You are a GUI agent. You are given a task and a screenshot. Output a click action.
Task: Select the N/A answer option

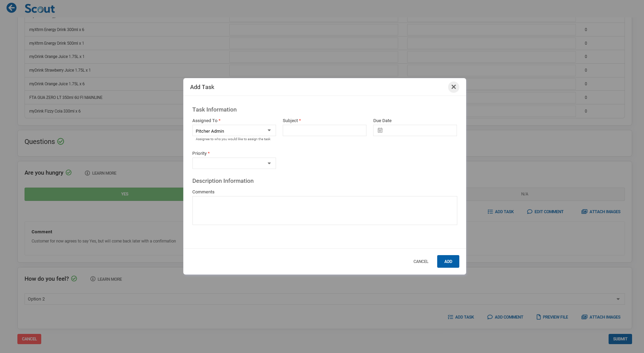(524, 194)
